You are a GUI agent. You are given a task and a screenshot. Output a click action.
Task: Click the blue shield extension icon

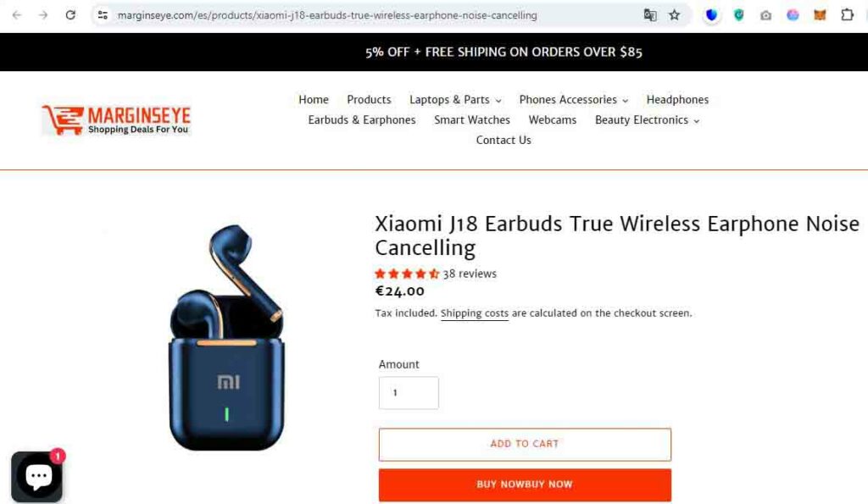coord(711,15)
